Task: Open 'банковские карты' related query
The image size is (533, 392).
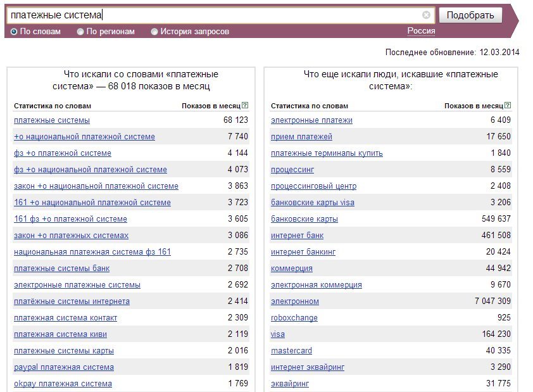Action: [304, 219]
